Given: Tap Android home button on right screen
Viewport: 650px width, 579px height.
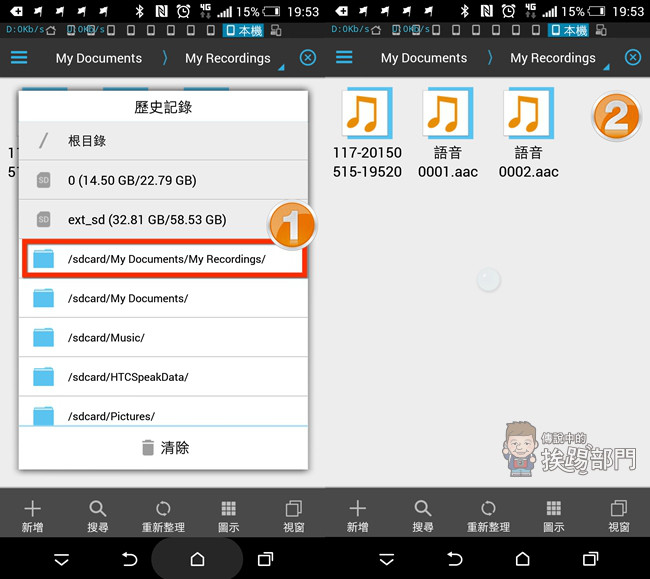Looking at the screenshot, I should coord(522,559).
